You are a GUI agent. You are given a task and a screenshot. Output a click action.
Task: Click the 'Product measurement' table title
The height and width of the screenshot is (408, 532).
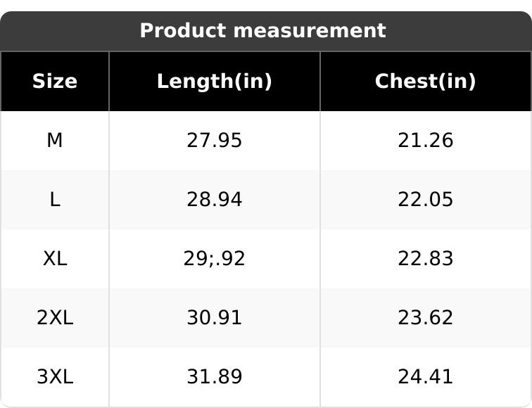click(262, 31)
